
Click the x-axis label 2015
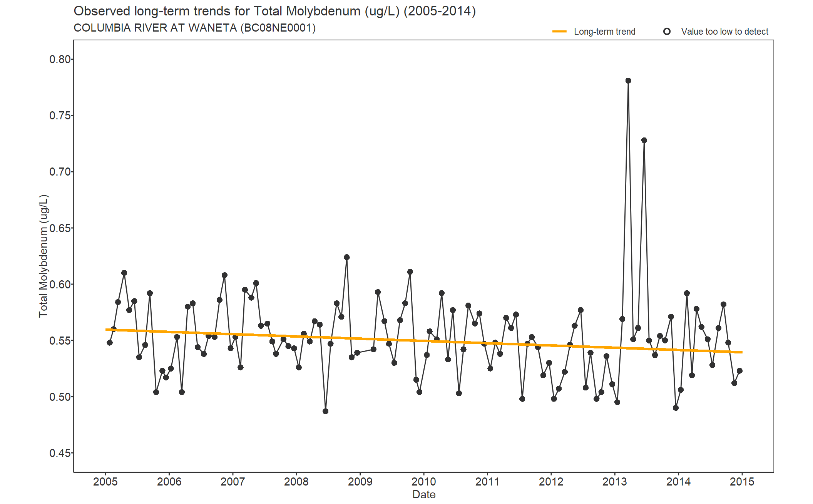(x=742, y=482)
